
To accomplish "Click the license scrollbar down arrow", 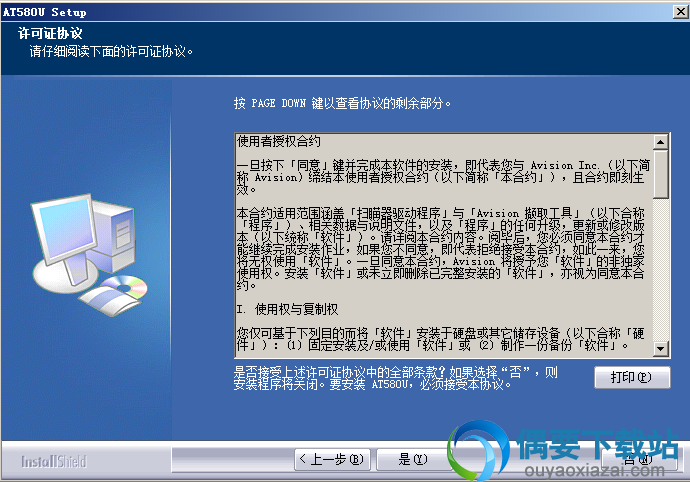I will 661,349.
